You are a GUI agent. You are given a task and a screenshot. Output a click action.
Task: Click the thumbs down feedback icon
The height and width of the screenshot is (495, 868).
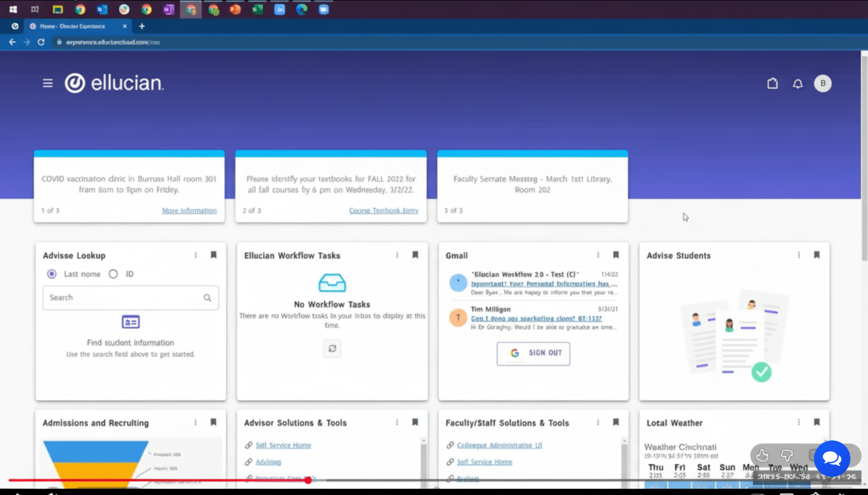(787, 456)
